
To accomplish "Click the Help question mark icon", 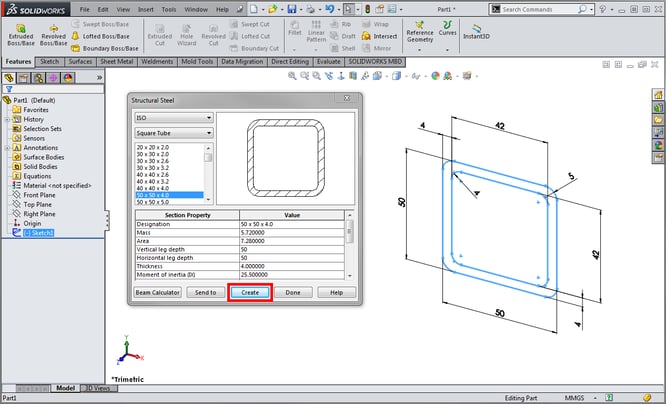I will coord(602,9).
